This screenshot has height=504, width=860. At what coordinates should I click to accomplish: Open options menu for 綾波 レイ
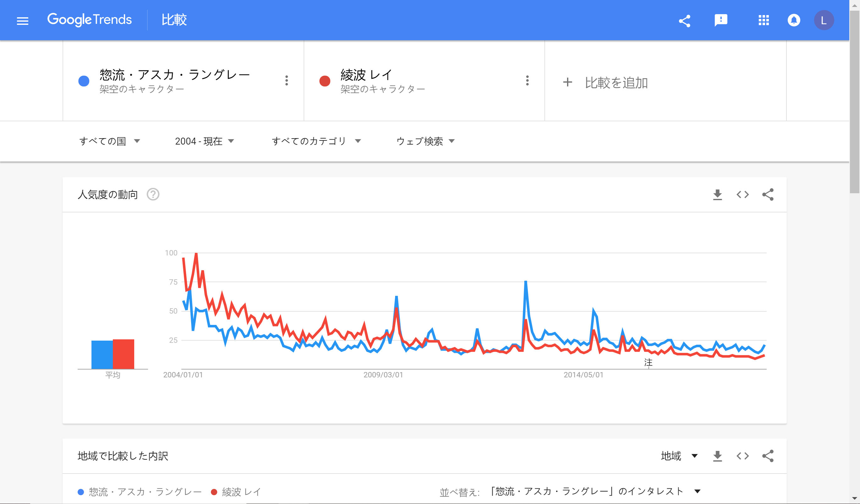click(527, 81)
